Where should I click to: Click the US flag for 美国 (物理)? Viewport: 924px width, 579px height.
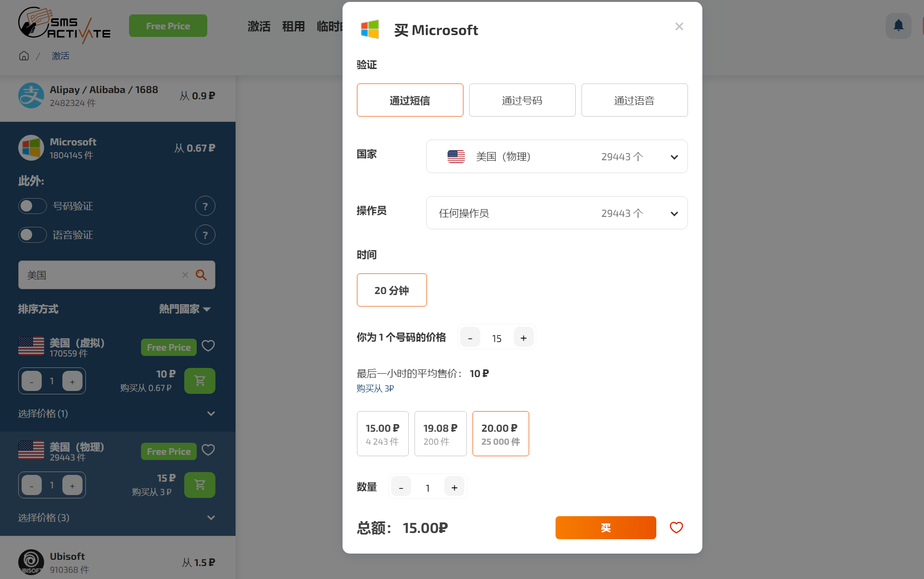[31, 450]
